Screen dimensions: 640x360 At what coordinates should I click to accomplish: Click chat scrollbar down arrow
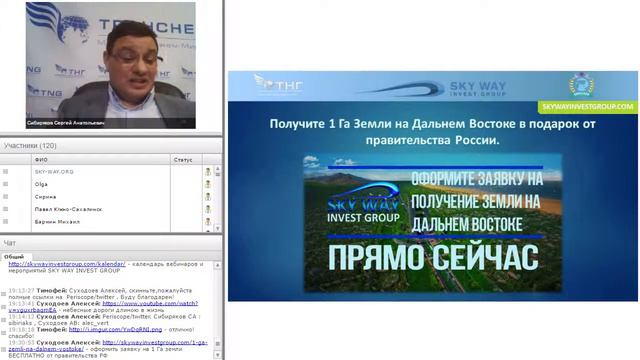pyautogui.click(x=218, y=355)
